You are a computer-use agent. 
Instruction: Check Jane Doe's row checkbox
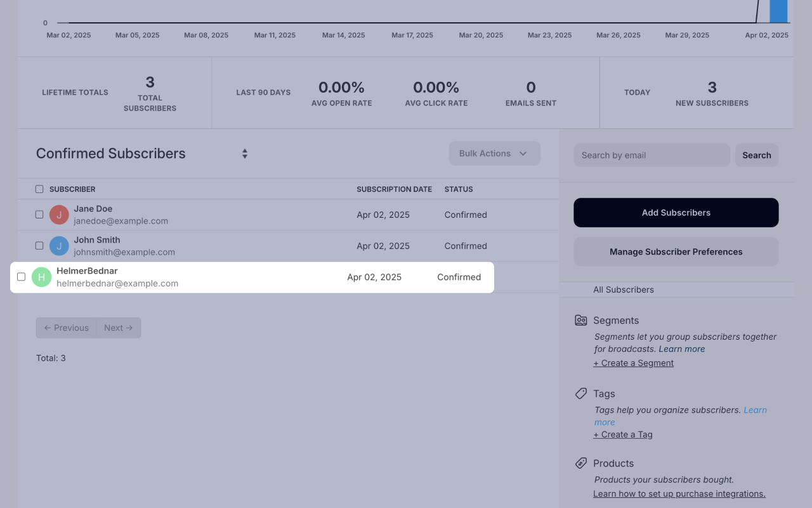[x=39, y=215]
